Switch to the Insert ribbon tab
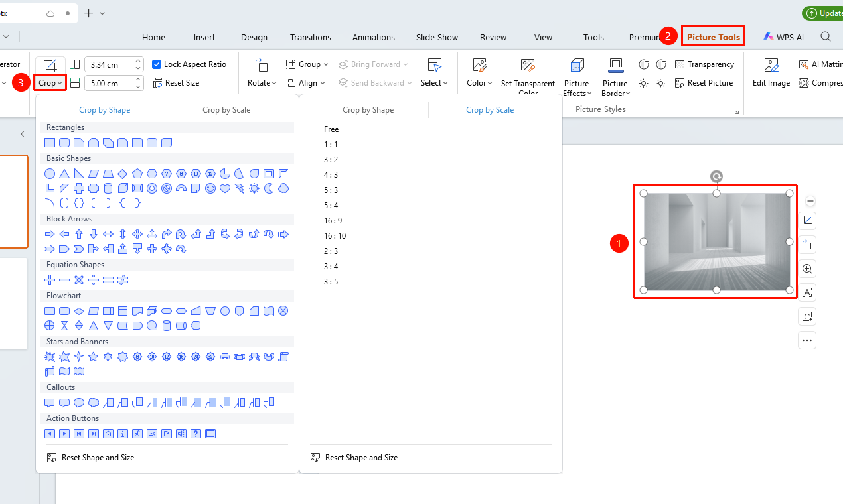843x504 pixels. pyautogui.click(x=204, y=37)
